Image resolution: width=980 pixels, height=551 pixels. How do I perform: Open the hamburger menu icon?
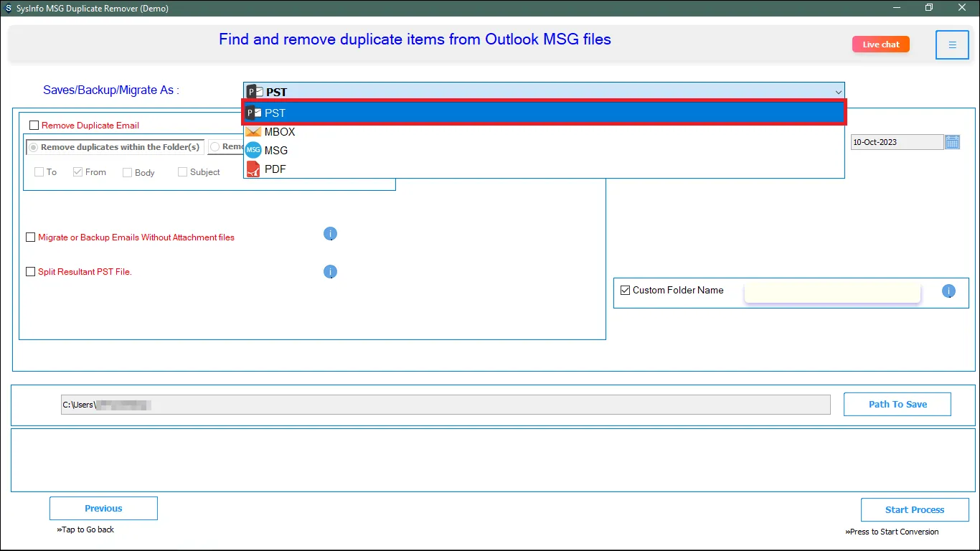(x=952, y=44)
